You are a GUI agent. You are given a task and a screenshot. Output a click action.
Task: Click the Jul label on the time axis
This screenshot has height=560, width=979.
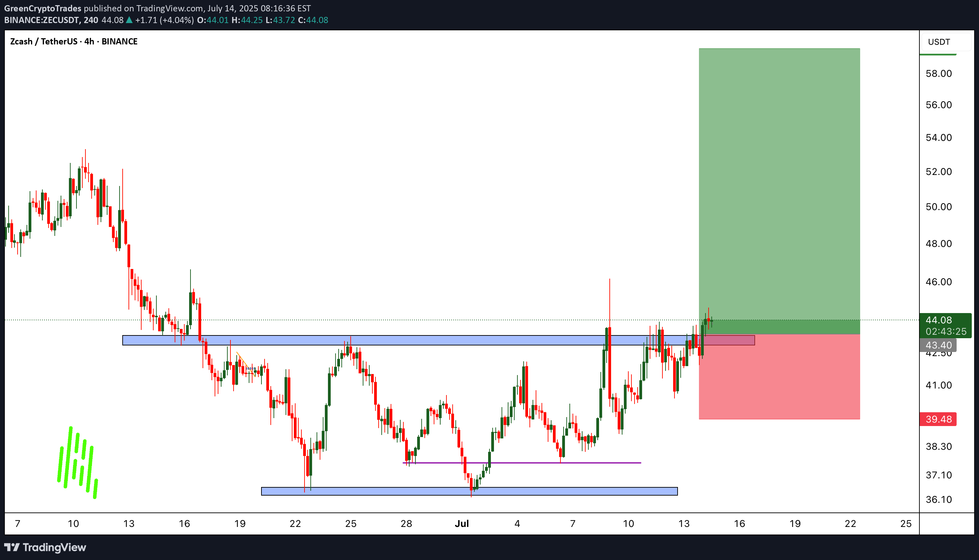point(462,523)
